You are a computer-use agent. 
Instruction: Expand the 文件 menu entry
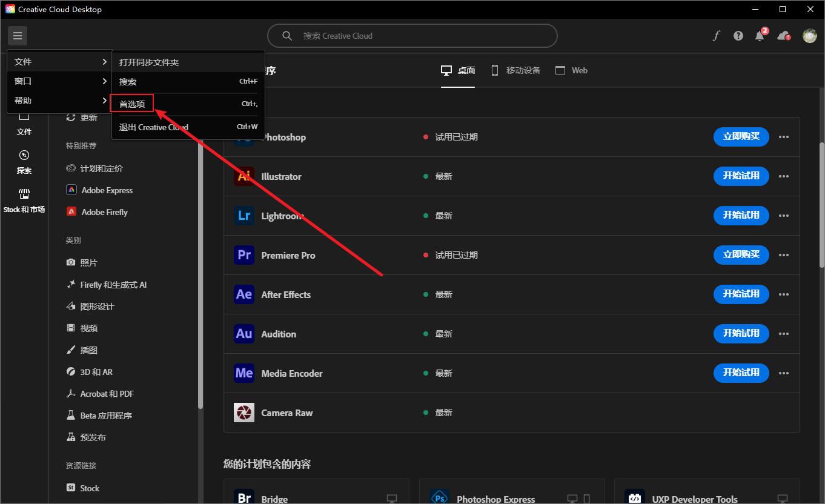coord(60,62)
